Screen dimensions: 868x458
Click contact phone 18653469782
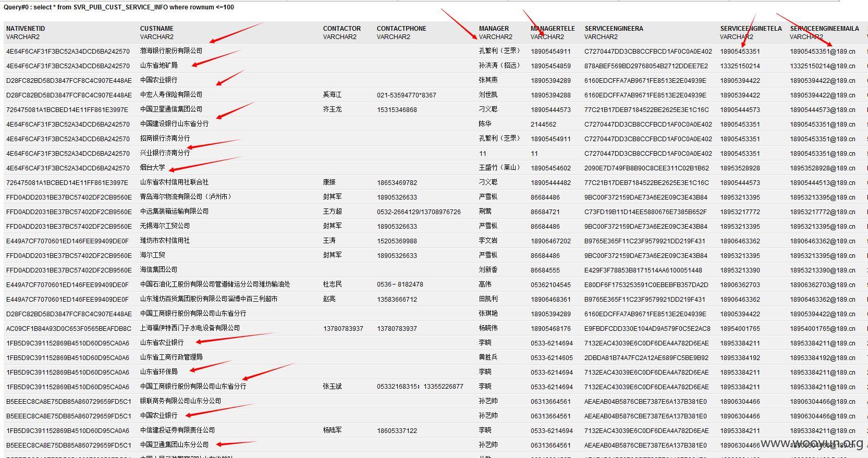tap(397, 183)
